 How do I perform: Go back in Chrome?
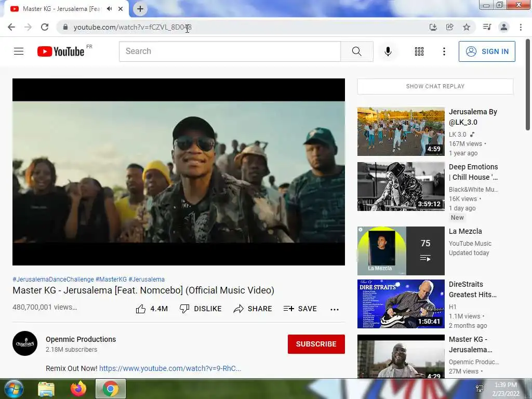pyautogui.click(x=11, y=27)
